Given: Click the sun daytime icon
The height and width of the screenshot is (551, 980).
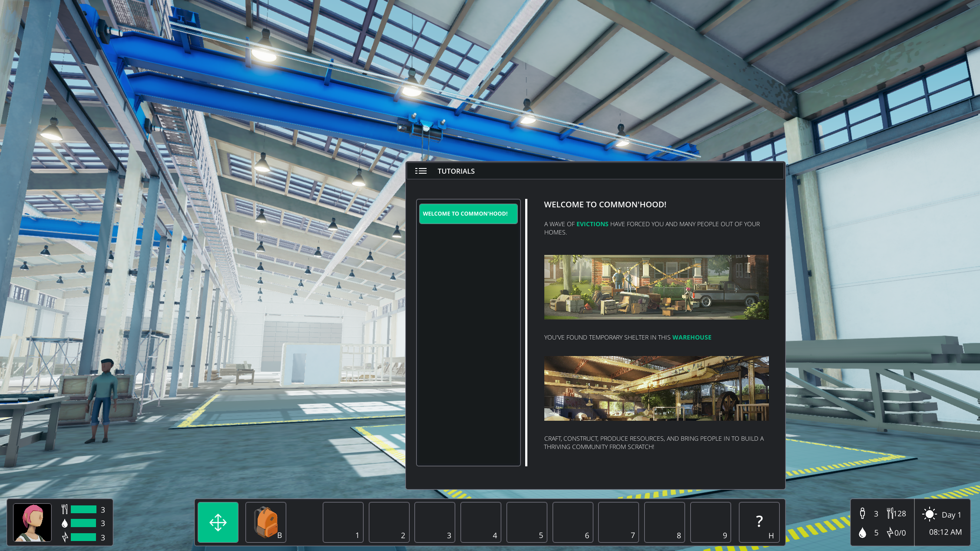Looking at the screenshot, I should click(929, 515).
